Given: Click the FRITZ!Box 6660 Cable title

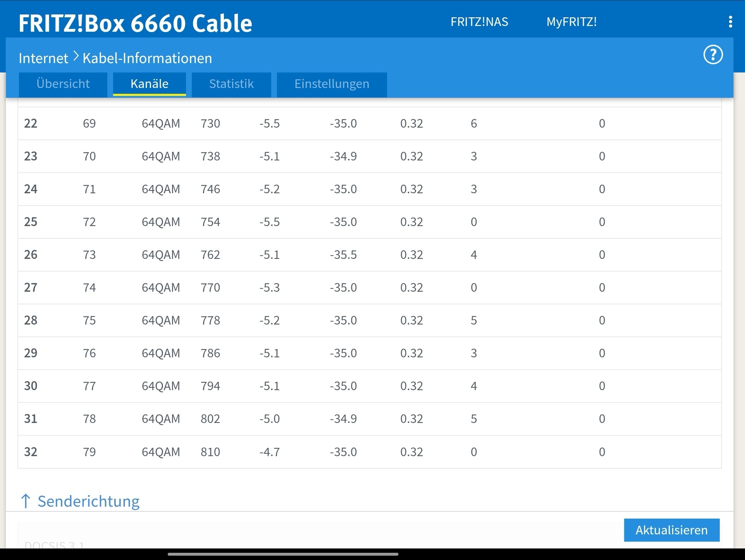Looking at the screenshot, I should point(135,23).
